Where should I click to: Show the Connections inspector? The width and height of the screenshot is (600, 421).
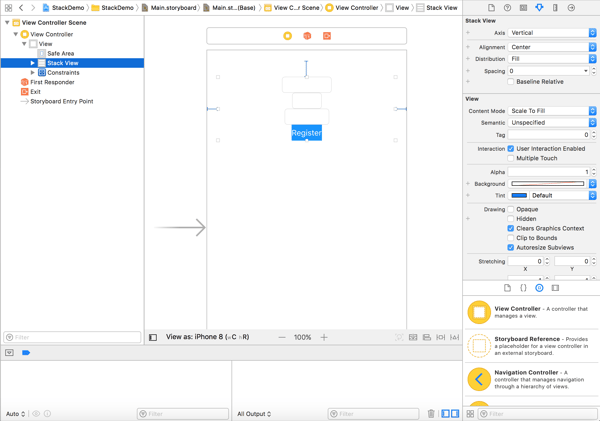point(571,8)
